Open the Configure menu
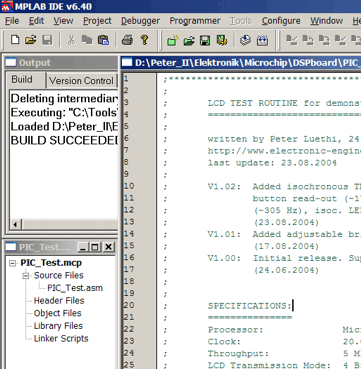 click(x=281, y=21)
